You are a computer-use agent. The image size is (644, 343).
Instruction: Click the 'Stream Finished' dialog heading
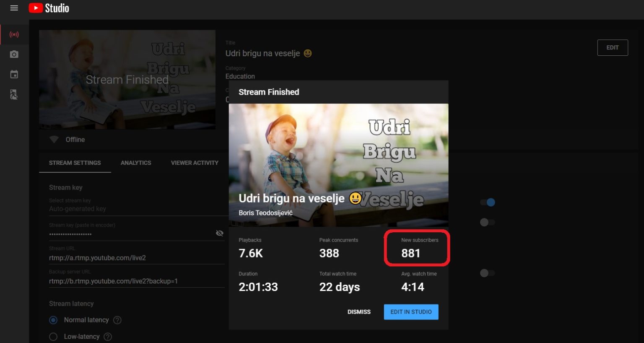(x=269, y=92)
